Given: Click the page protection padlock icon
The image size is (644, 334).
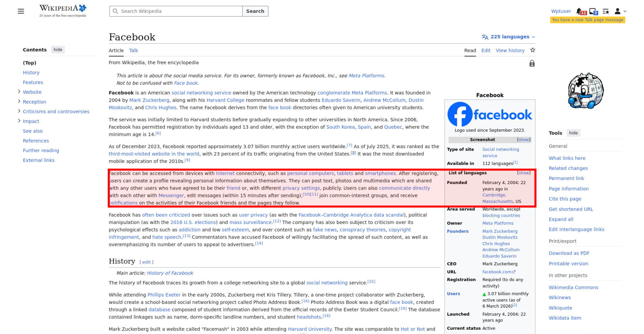Looking at the screenshot, I should pos(532,64).
